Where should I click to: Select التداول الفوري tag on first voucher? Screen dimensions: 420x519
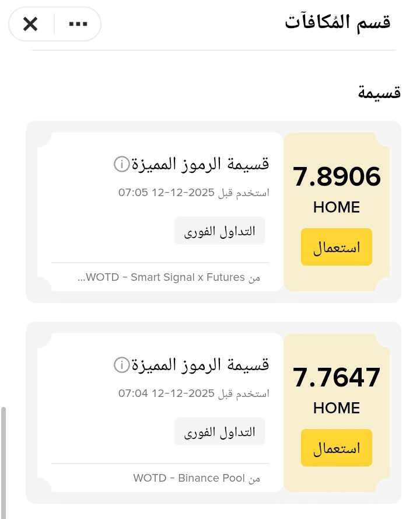tap(219, 231)
